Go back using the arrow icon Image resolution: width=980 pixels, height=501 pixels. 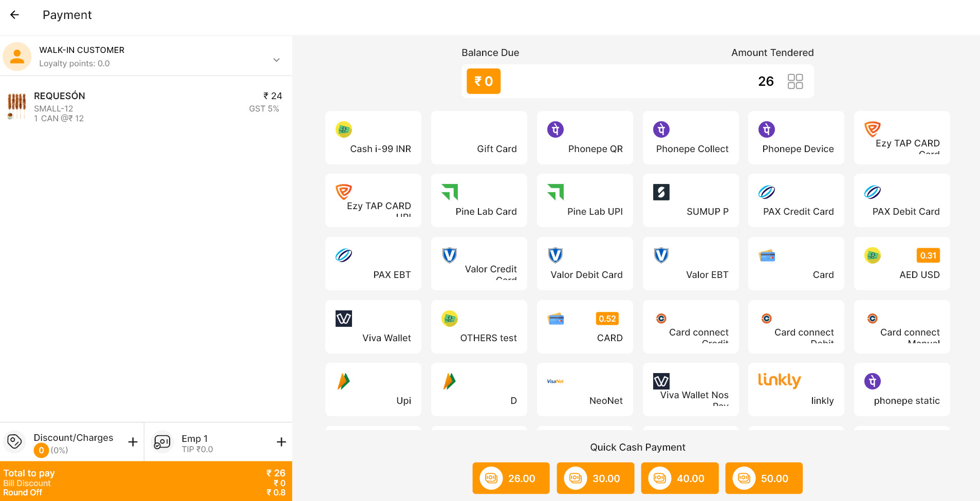[x=14, y=15]
